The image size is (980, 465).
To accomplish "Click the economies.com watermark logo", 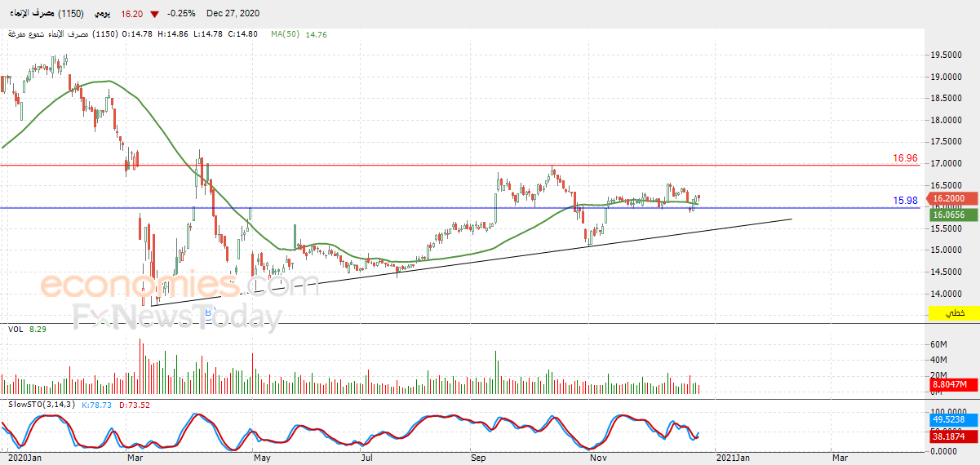I will [x=180, y=286].
